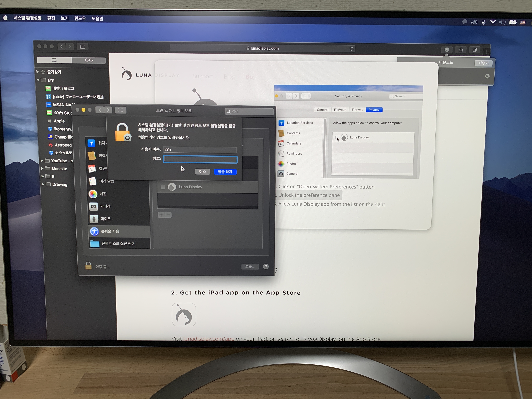Click Safari's back button
532x399 pixels.
coord(62,46)
